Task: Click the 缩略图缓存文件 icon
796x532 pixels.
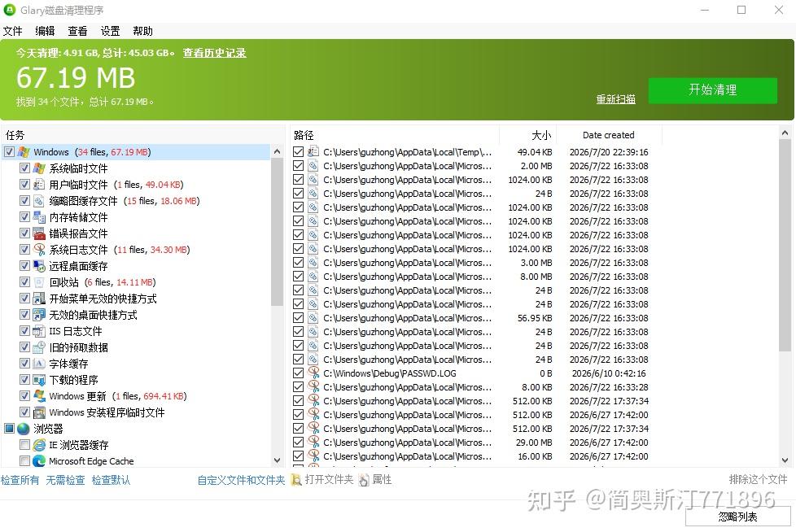Action: [39, 200]
